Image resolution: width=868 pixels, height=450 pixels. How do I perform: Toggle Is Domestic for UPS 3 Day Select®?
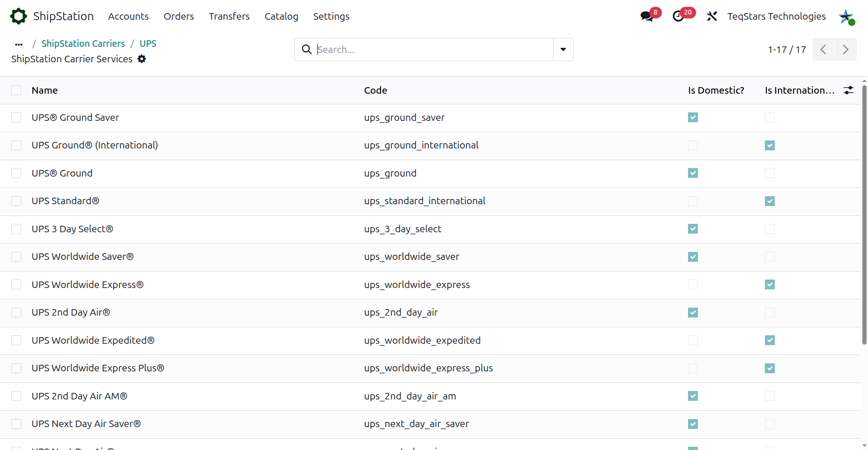tap(693, 229)
